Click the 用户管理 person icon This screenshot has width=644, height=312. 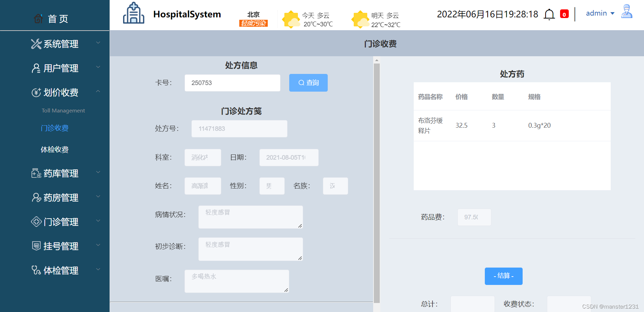pos(36,68)
